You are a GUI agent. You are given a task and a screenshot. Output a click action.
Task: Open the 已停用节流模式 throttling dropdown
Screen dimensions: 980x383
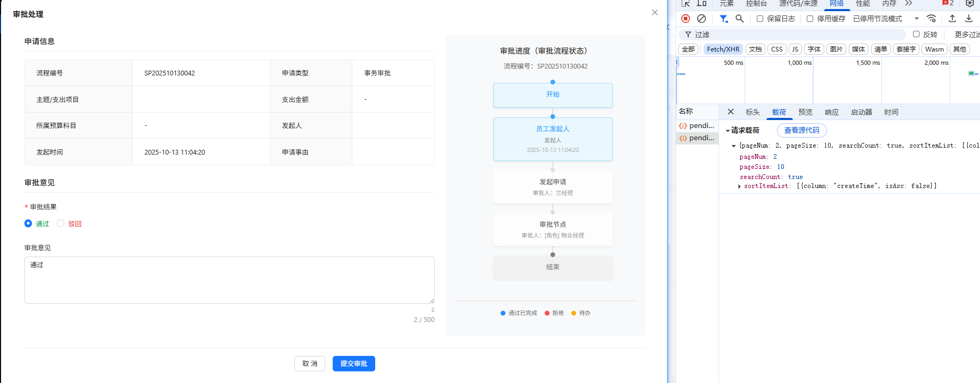[x=886, y=19]
